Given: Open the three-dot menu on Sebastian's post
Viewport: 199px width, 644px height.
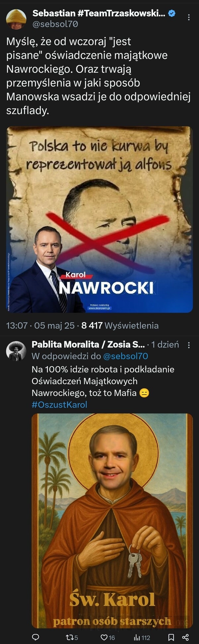Looking at the screenshot, I should click(x=189, y=18).
